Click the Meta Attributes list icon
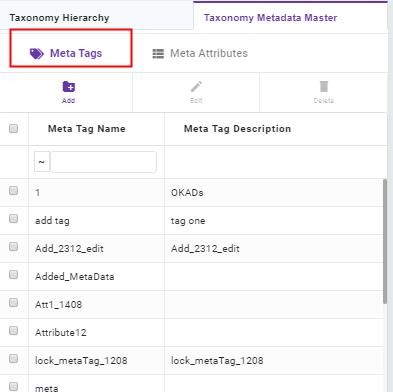 [158, 54]
